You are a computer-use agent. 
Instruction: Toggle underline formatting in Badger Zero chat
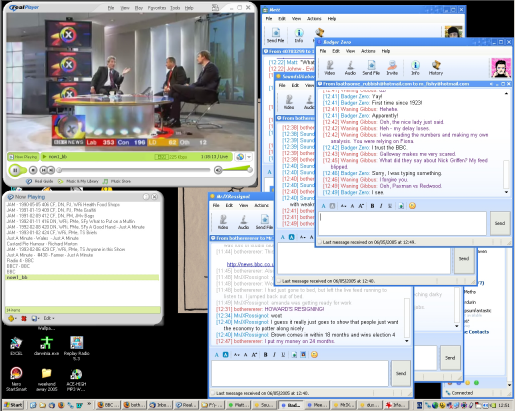pyautogui.click(x=390, y=206)
